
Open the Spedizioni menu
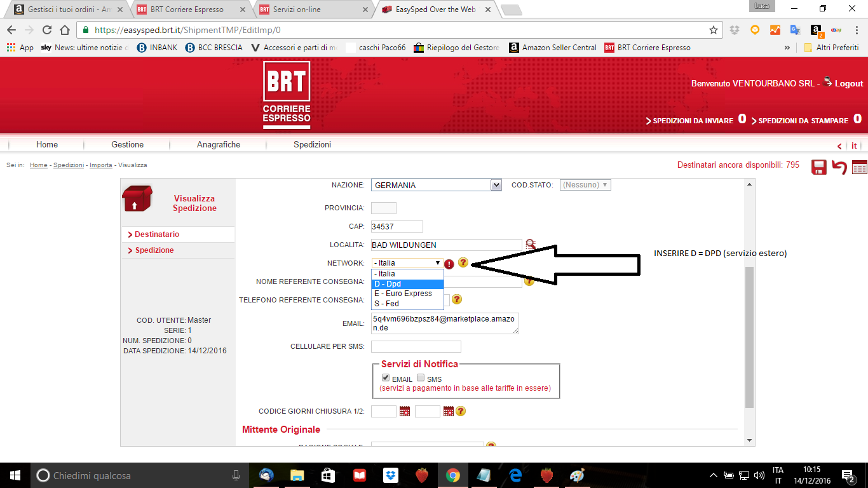point(312,145)
